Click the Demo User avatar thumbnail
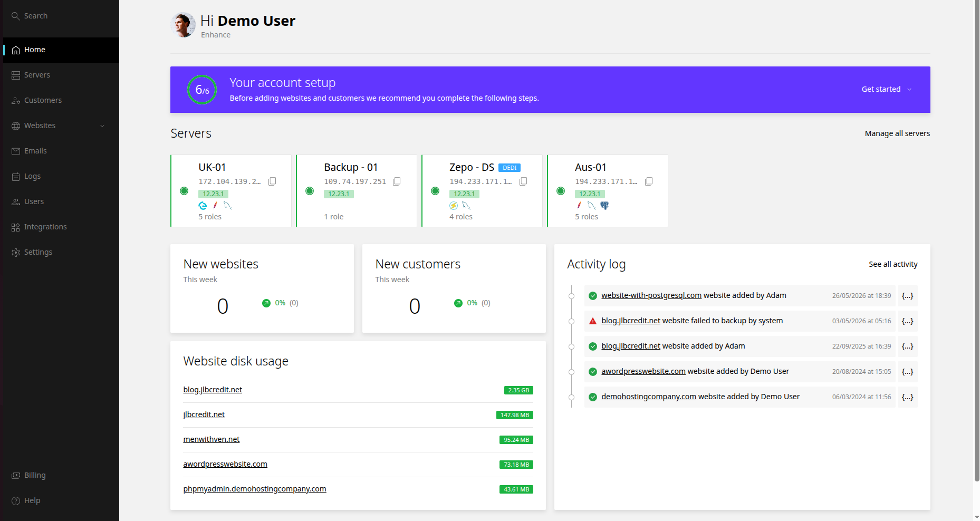The image size is (980, 521). [x=183, y=25]
